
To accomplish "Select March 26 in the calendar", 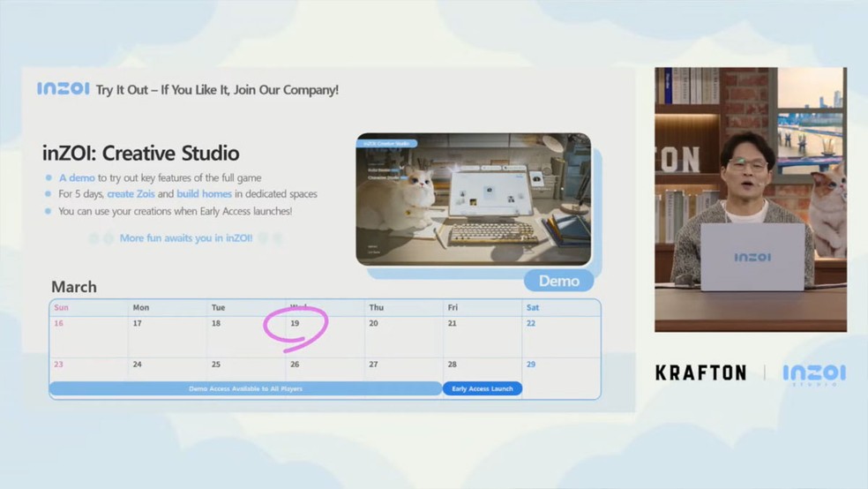I will coord(295,365).
